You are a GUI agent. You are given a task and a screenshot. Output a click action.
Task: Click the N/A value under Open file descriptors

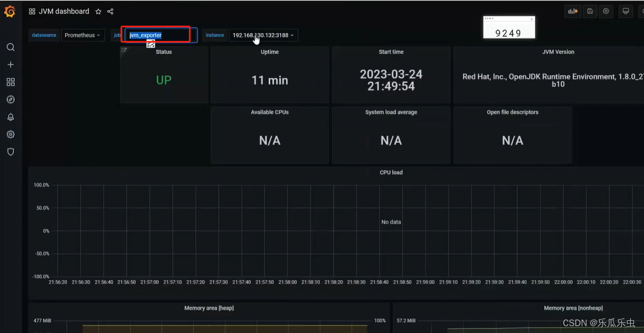(x=513, y=141)
